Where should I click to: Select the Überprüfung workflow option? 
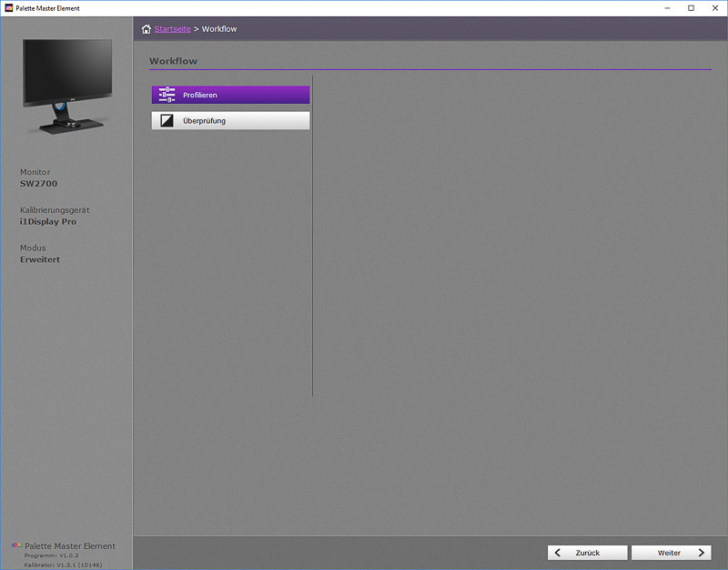point(230,121)
